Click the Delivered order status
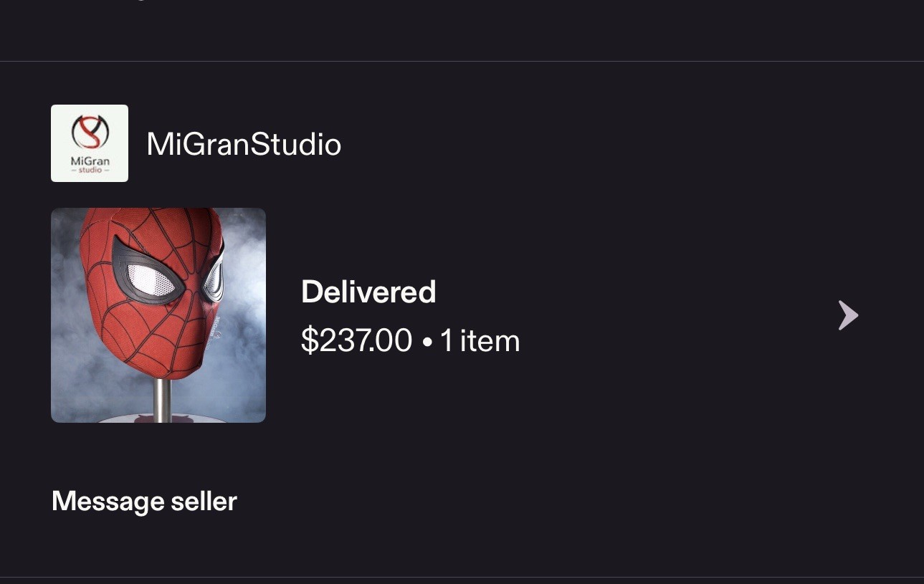 [x=368, y=292]
